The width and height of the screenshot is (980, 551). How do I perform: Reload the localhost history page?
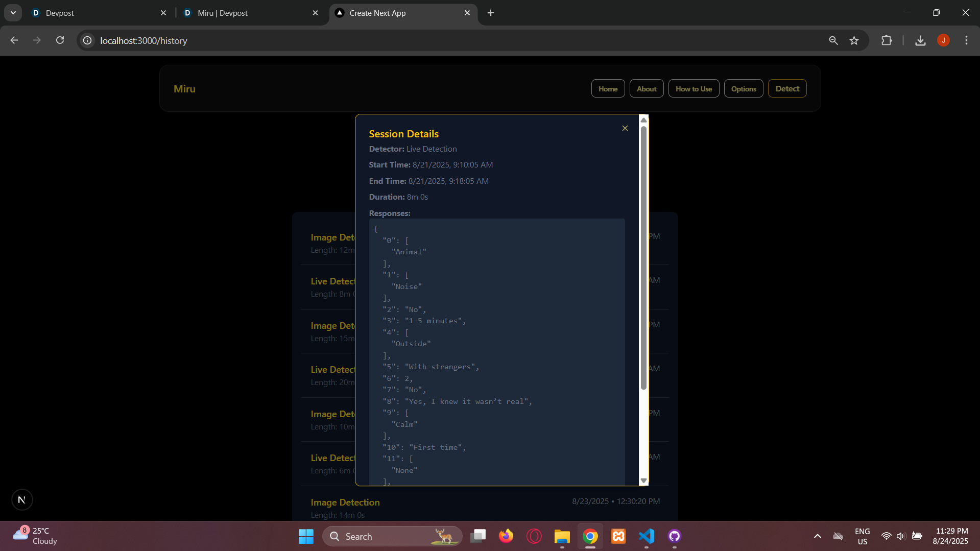(x=60, y=40)
